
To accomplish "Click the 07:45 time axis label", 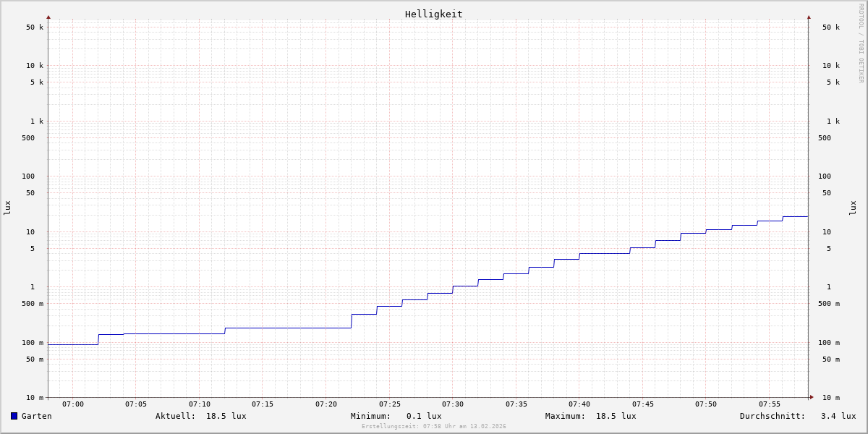I will [x=642, y=404].
